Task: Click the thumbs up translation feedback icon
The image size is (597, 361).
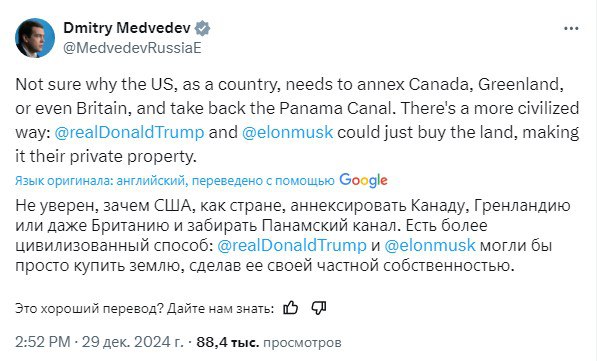Action: (x=291, y=308)
